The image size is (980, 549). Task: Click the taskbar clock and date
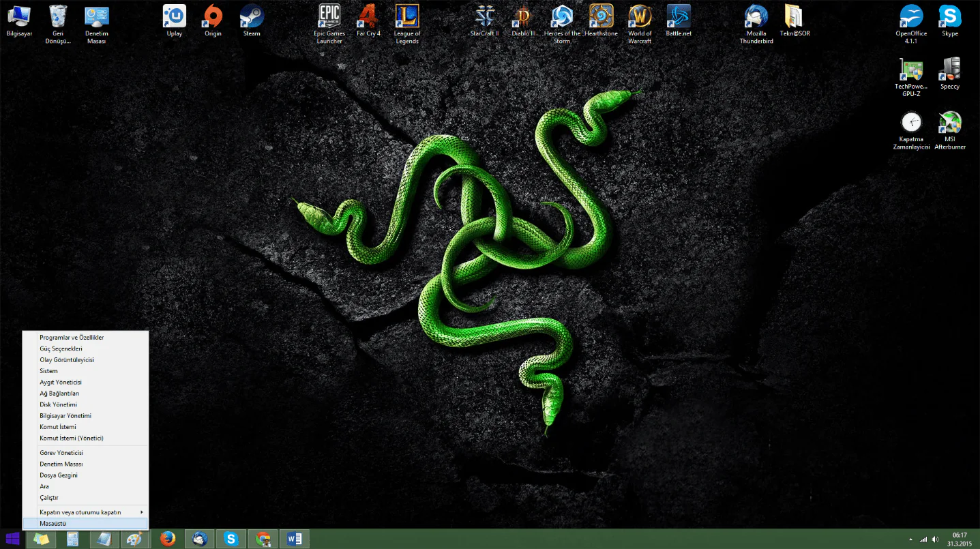click(960, 539)
